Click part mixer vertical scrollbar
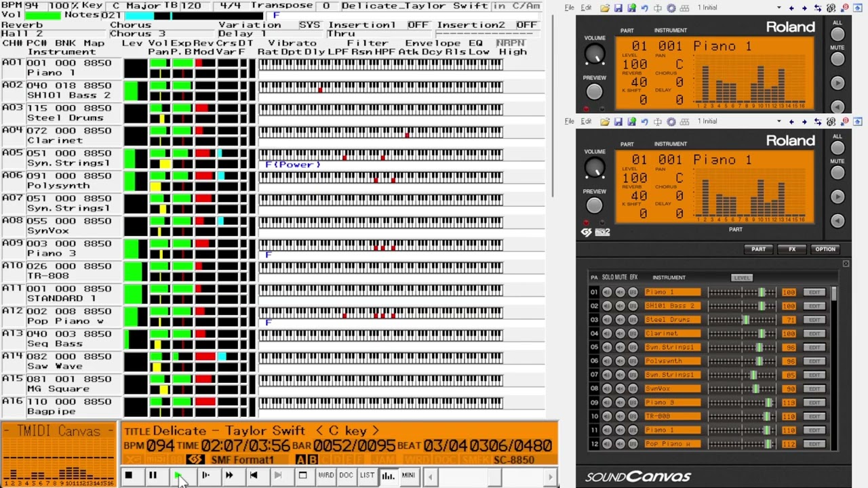868x488 pixels. [834, 367]
